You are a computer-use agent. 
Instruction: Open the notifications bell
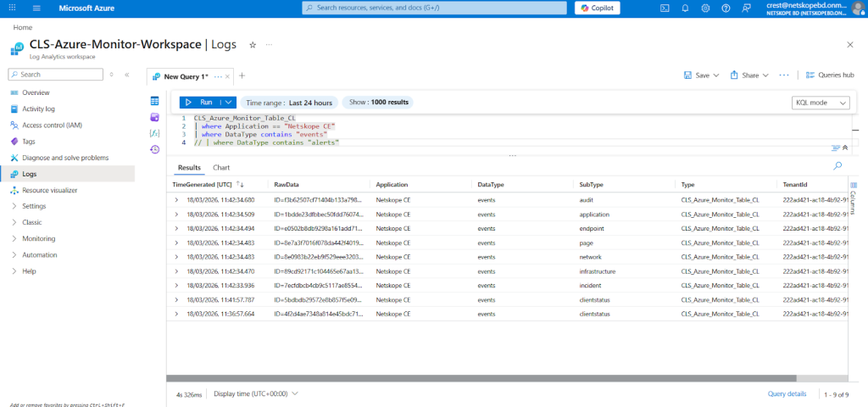(685, 8)
